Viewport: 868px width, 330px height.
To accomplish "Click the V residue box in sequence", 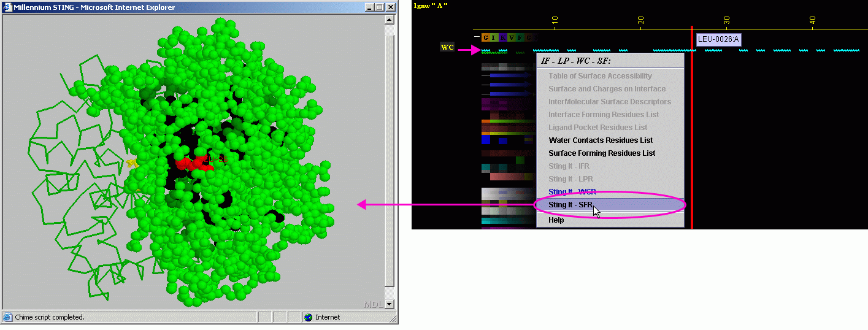I will (x=512, y=37).
